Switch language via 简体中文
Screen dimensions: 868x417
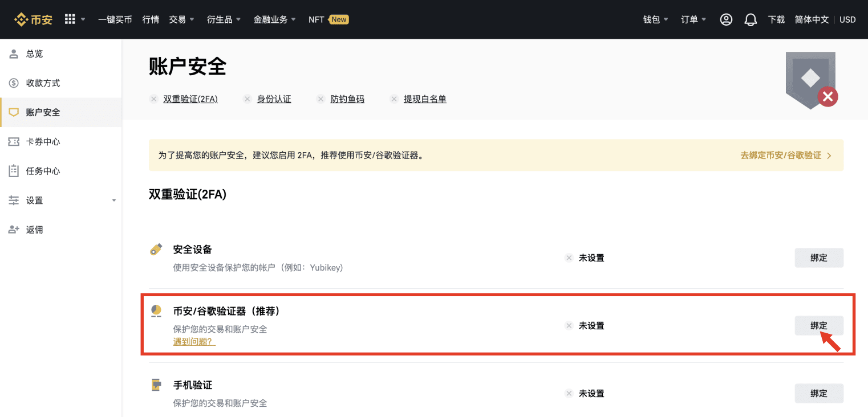click(x=812, y=19)
